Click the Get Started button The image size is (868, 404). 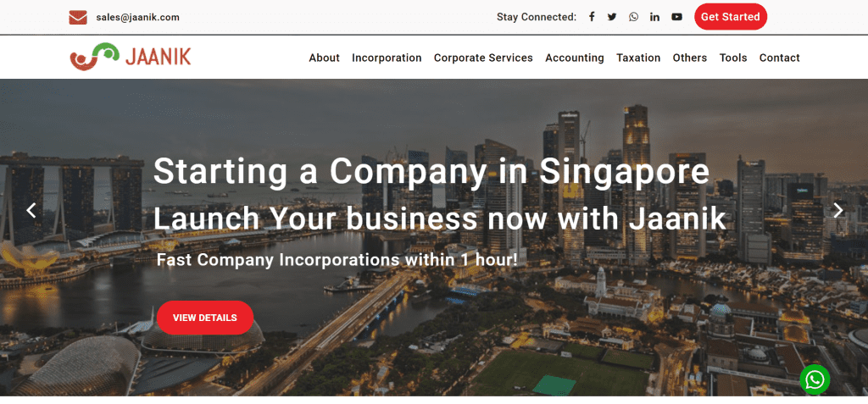tap(731, 17)
